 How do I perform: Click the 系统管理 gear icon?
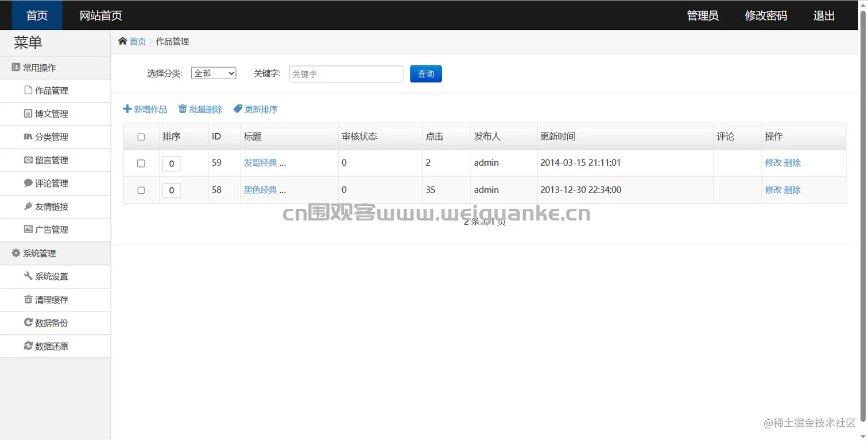tap(16, 253)
